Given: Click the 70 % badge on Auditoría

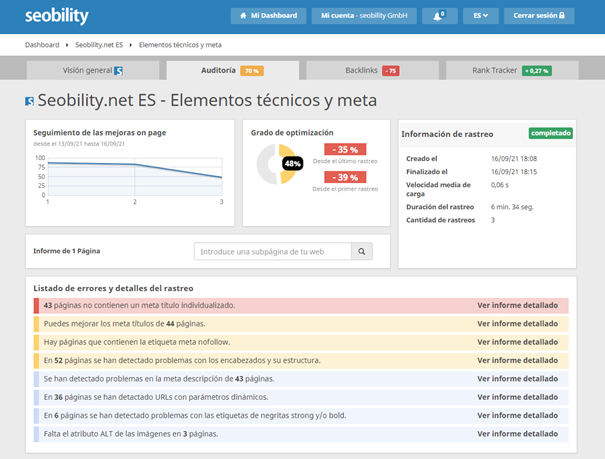Looking at the screenshot, I should pos(252,71).
